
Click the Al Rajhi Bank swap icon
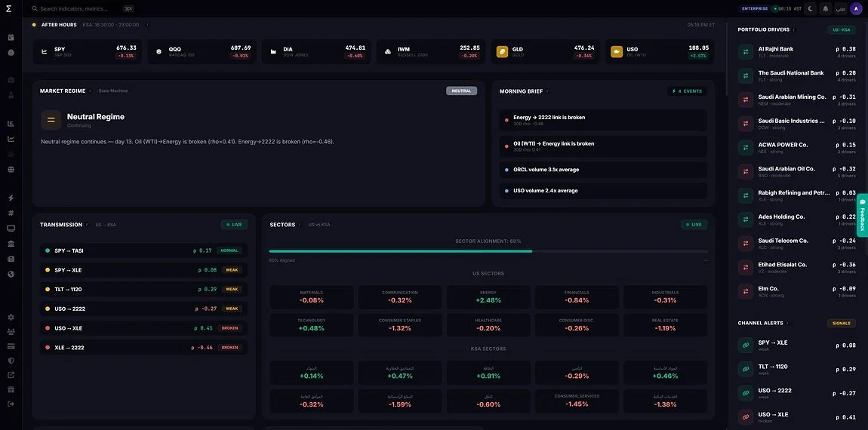[x=746, y=52]
